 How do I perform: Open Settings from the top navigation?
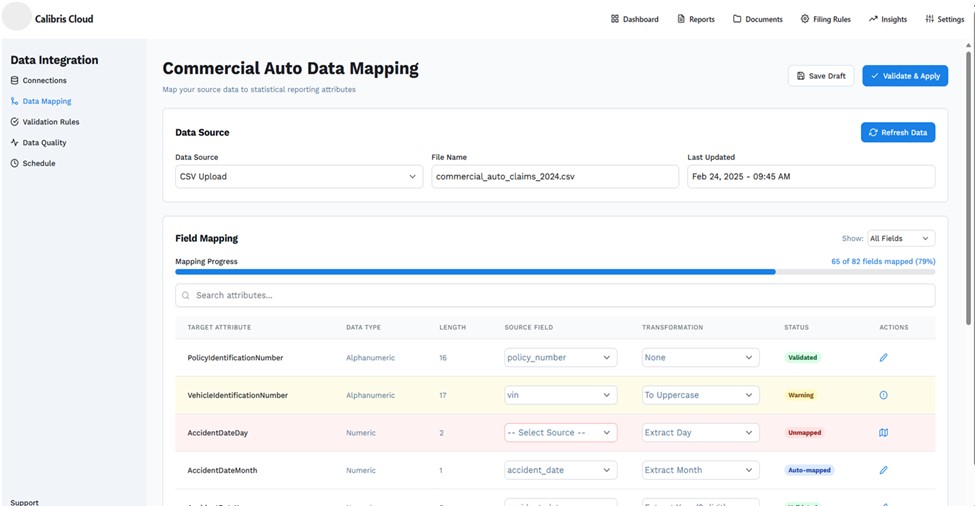pos(944,19)
